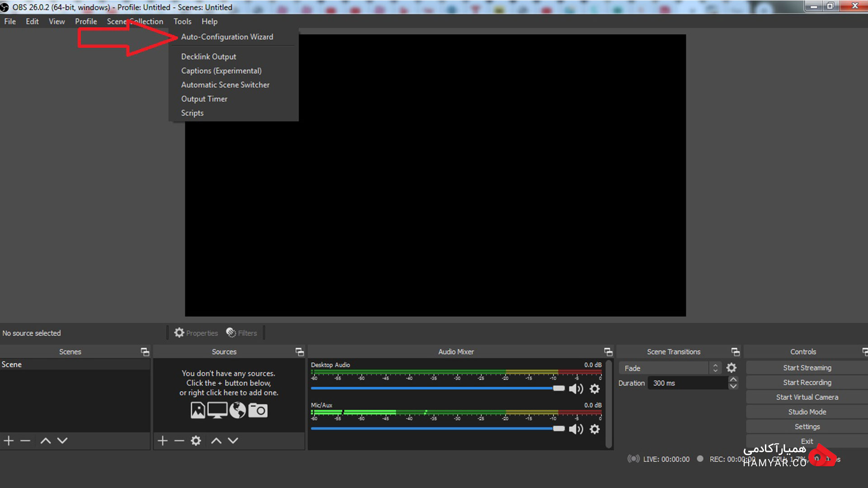Mute the Mic/Aux speaker icon
Image resolution: width=868 pixels, height=488 pixels.
tap(576, 429)
